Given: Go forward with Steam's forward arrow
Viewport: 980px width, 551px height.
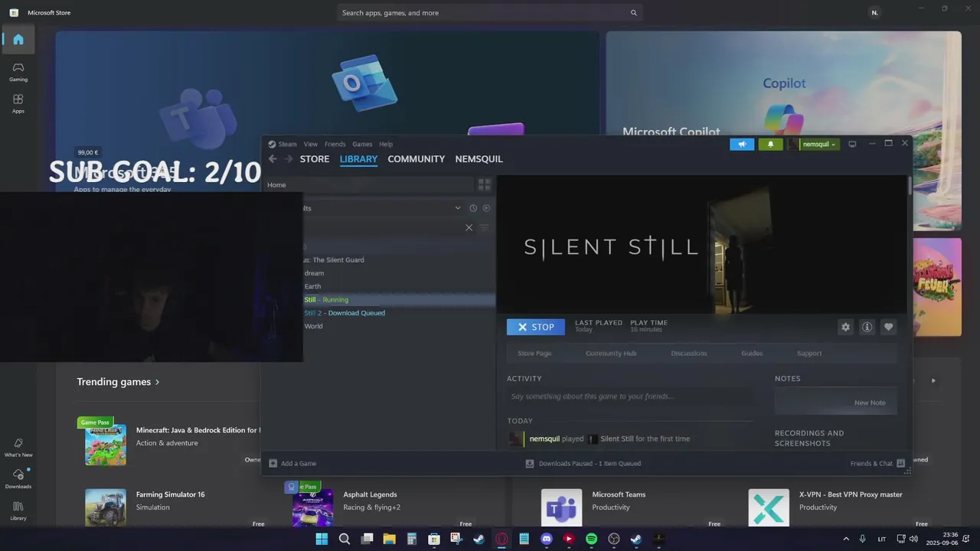Looking at the screenshot, I should tap(289, 159).
